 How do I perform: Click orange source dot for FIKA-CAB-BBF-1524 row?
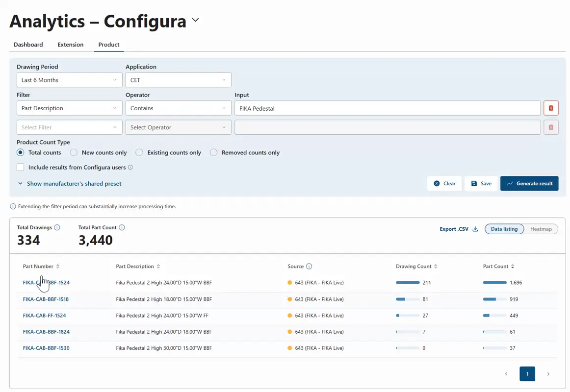point(290,283)
